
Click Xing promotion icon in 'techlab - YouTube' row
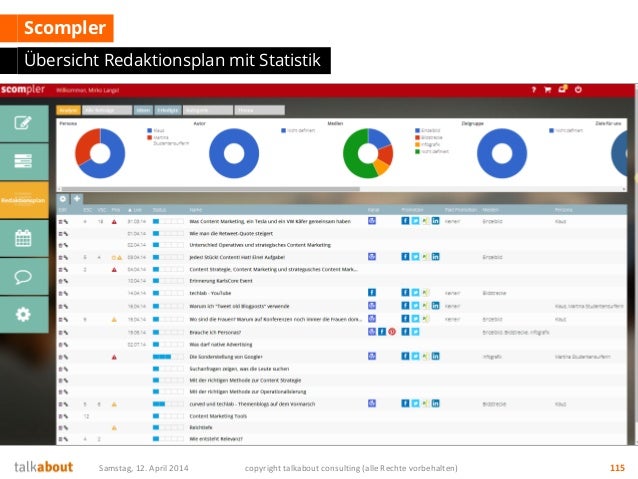tap(425, 293)
